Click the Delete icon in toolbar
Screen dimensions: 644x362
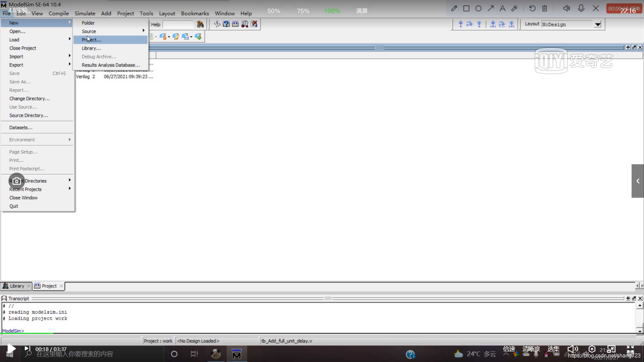[x=544, y=8]
